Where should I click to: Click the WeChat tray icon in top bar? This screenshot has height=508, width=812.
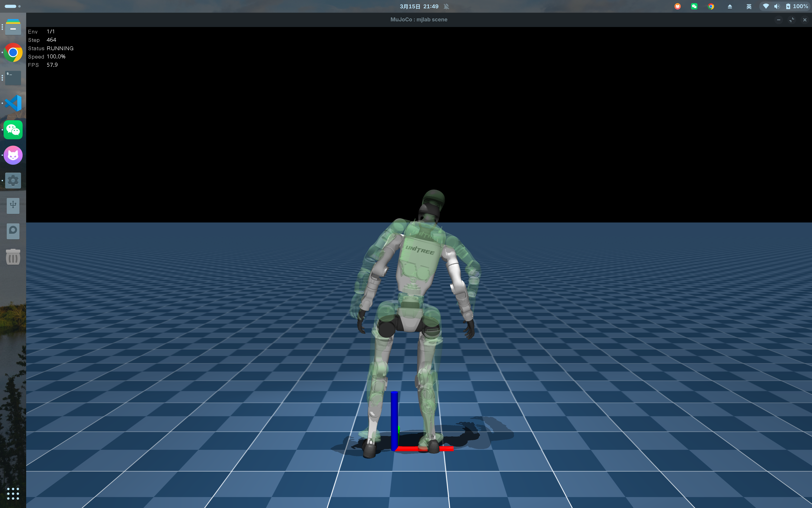694,6
